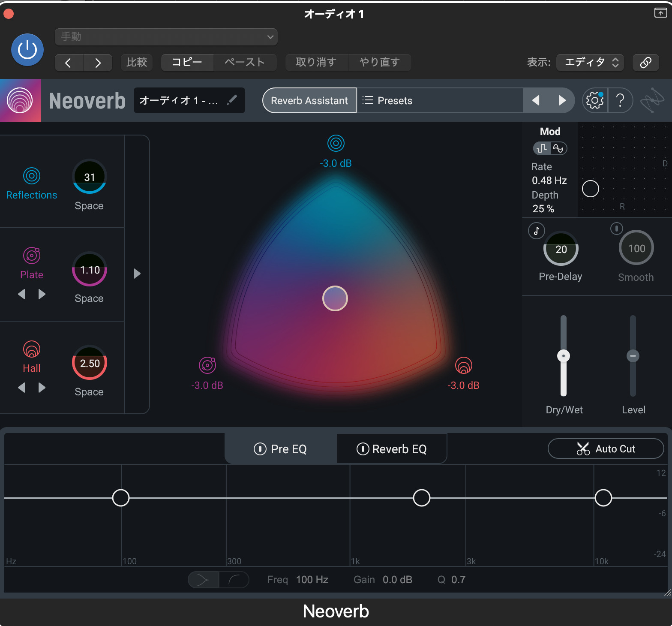Click the Q value 0.7
Screen dimensions: 672x626
tap(458, 580)
